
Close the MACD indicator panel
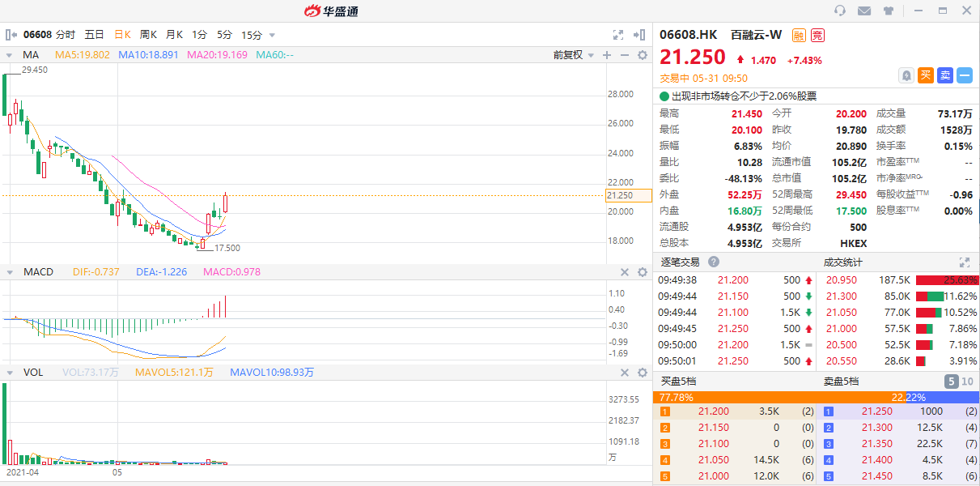(x=624, y=272)
